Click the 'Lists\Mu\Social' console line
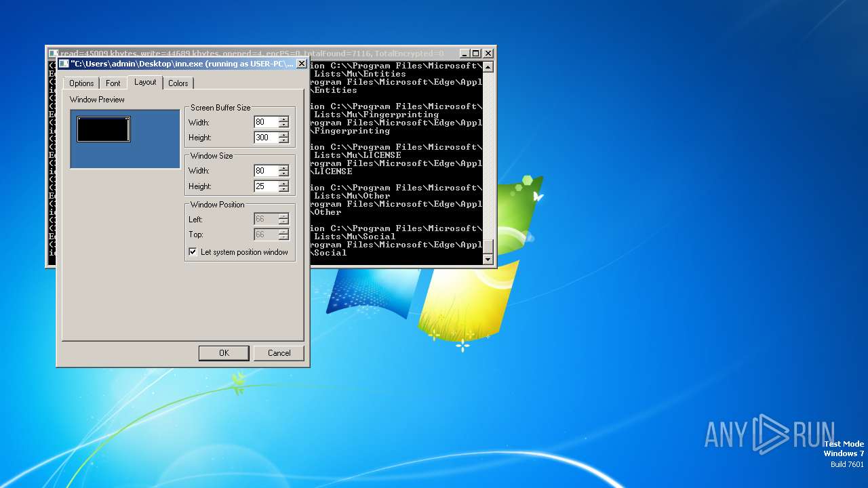Screen dimensions: 868x488 [355, 237]
